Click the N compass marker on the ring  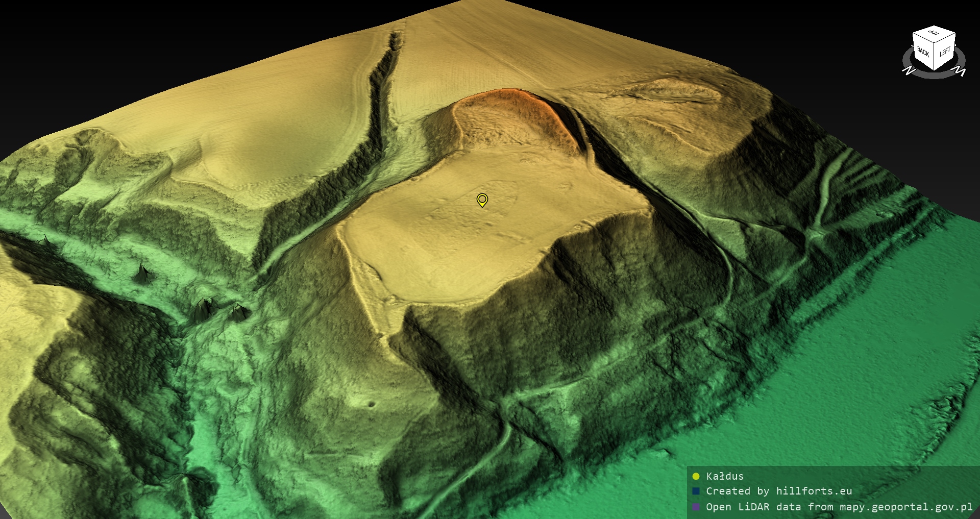(909, 70)
